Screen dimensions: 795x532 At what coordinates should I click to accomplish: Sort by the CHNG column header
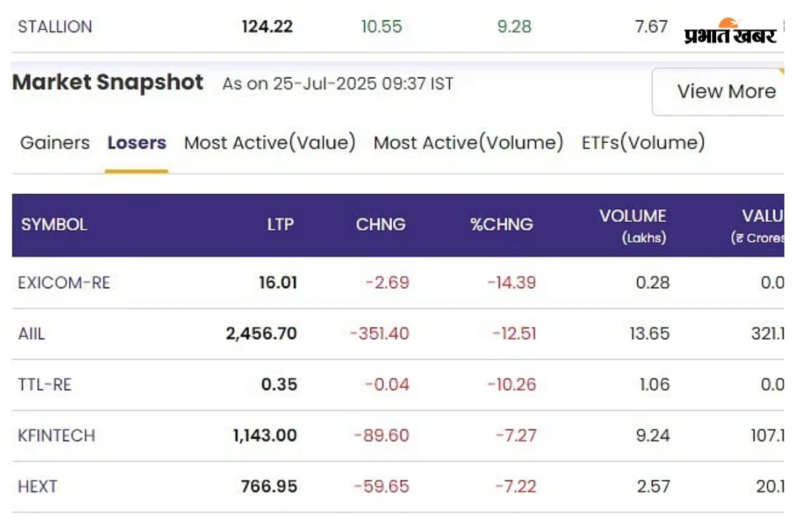click(380, 225)
